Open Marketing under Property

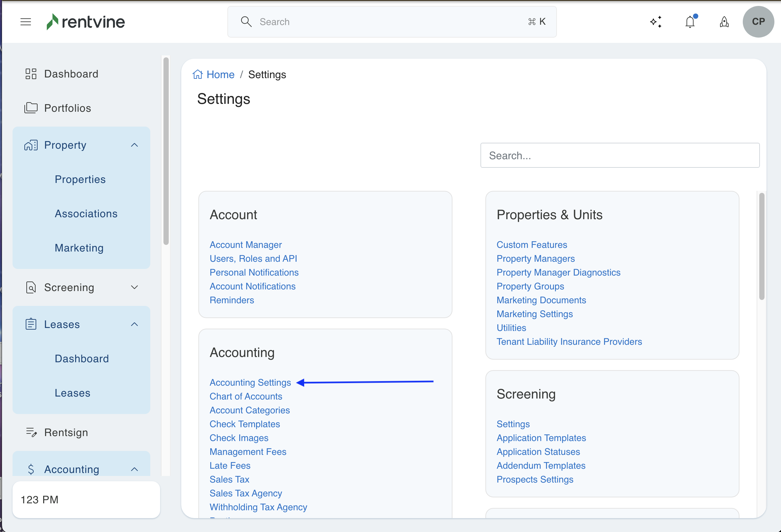(79, 248)
